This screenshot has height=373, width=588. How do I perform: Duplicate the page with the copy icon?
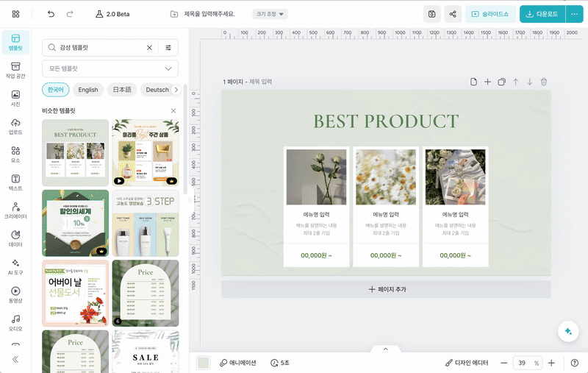pyautogui.click(x=501, y=82)
